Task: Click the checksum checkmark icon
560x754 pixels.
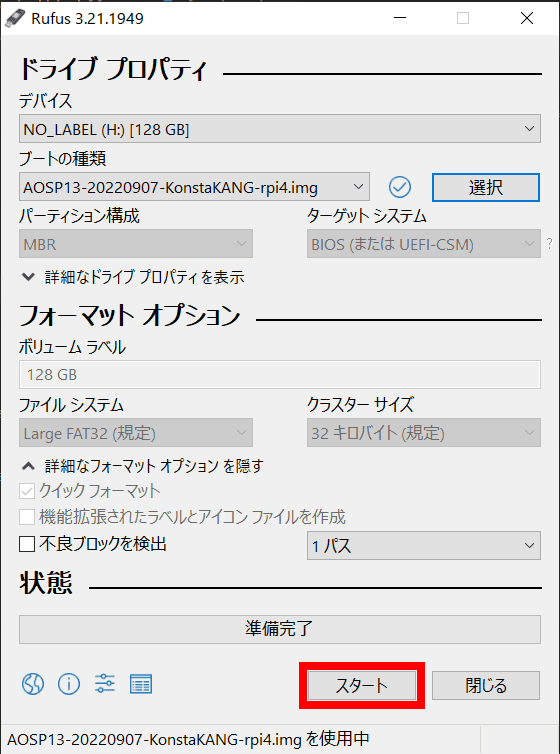Action: [x=399, y=187]
